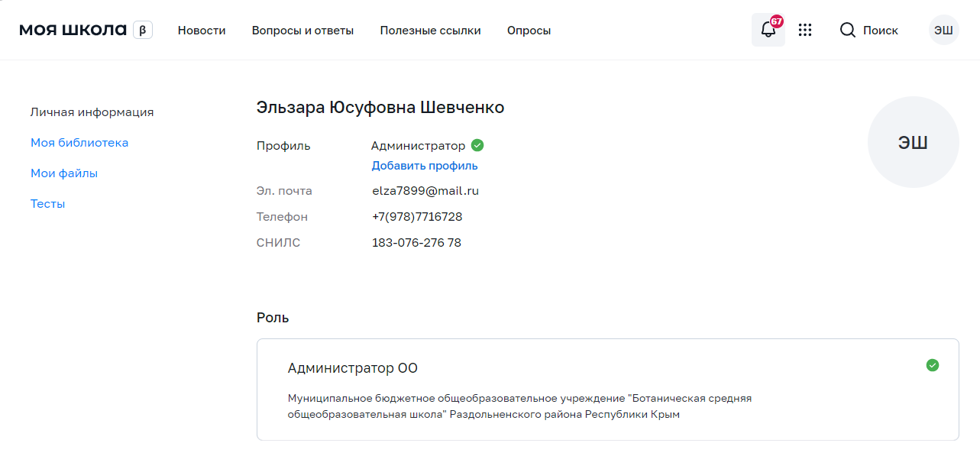Go to Тесты in sidebar
Screen dimensions: 980x469
point(47,204)
